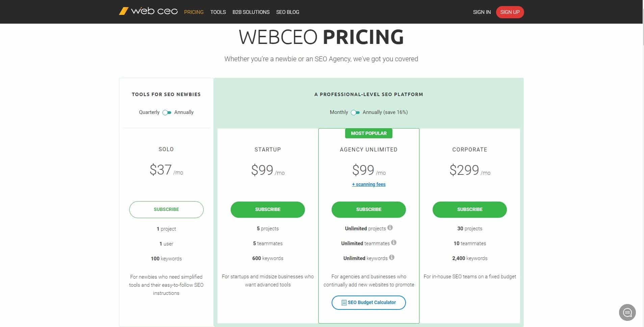This screenshot has width=644, height=327.
Task: Click the red SIGN UP button
Action: tap(510, 12)
